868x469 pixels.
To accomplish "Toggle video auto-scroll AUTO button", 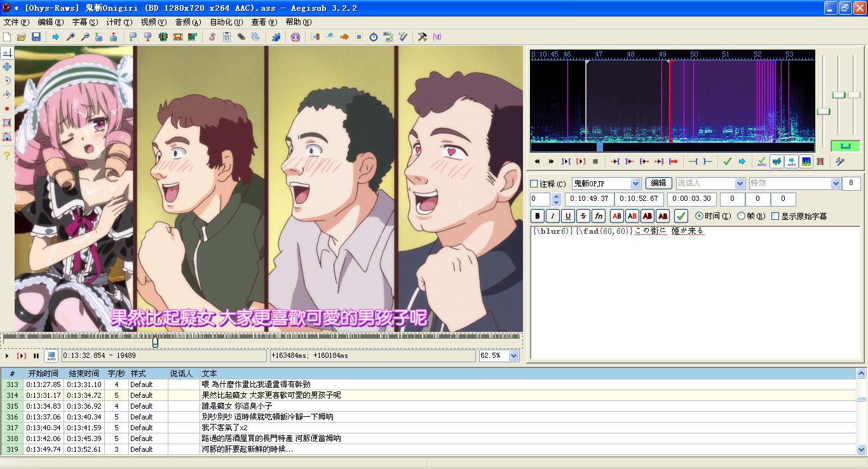I will [51, 356].
